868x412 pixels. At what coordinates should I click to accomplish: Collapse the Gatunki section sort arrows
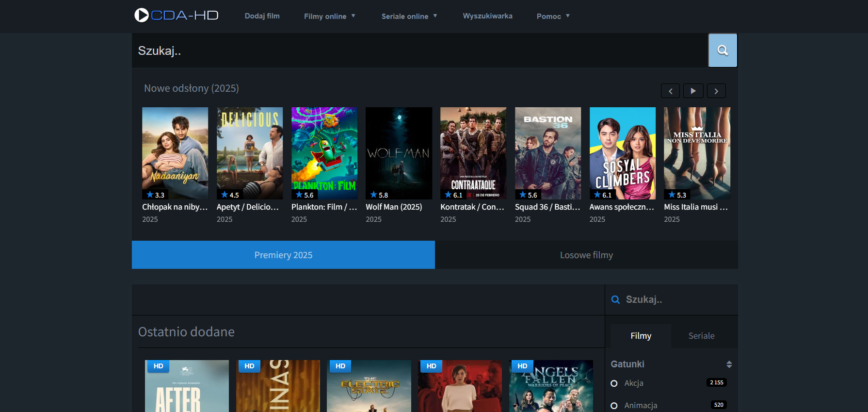[729, 364]
